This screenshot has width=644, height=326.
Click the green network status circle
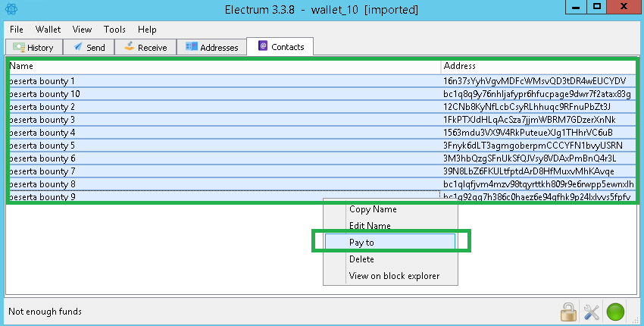pos(615,312)
